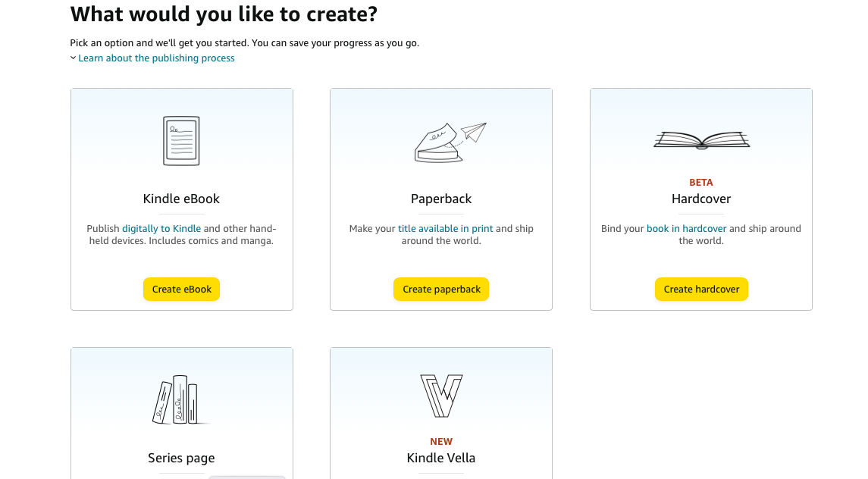Follow the 'digitally to Kindle' link
868x479 pixels.
[161, 229]
